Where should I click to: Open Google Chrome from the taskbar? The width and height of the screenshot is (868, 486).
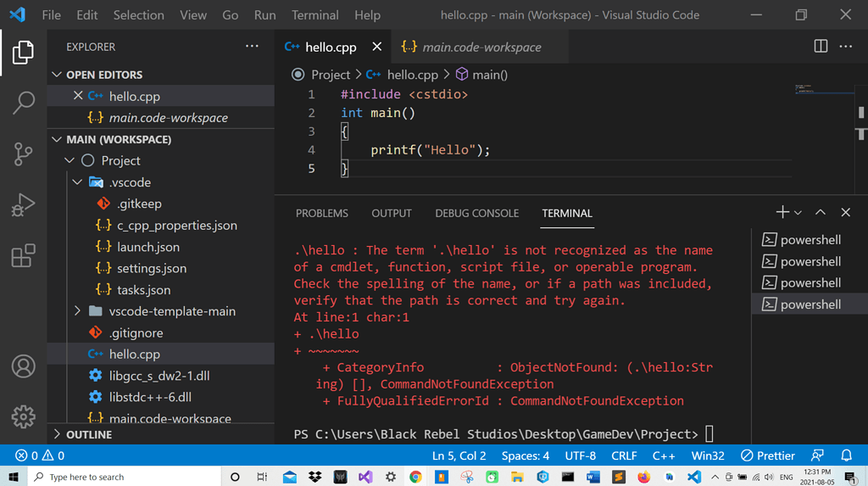[x=415, y=477]
